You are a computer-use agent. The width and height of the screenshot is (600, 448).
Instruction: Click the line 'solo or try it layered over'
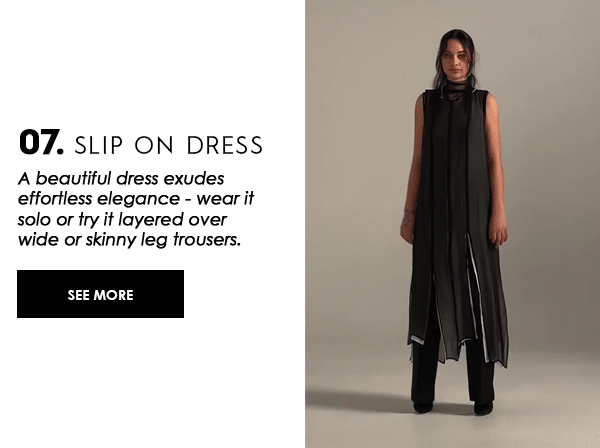coord(122,220)
